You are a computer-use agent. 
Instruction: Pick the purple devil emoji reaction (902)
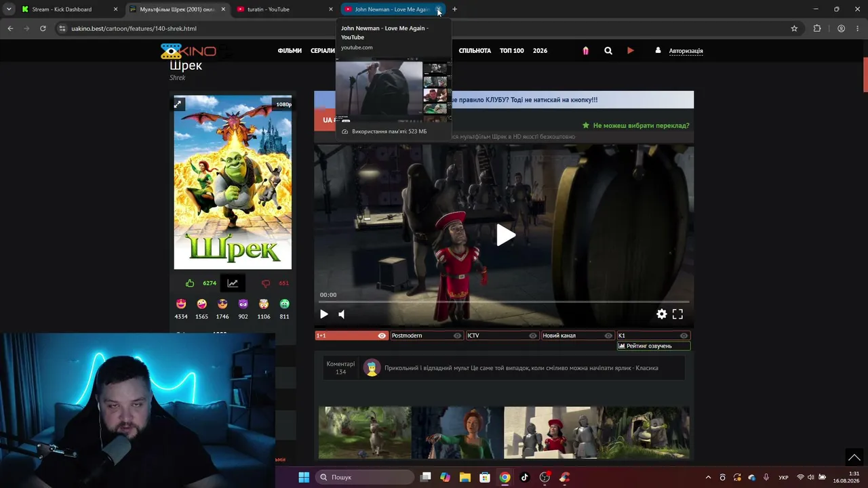coord(243,304)
